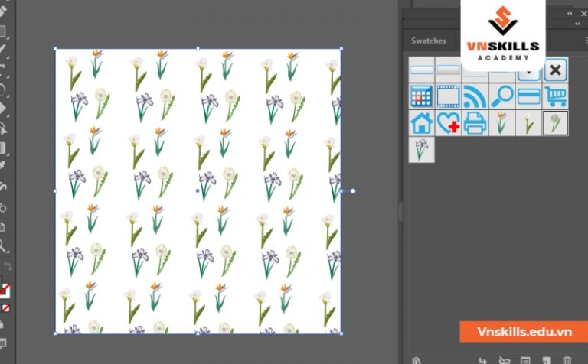The image size is (588, 364).
Task: Click the Fill box with red slash
Action: 5,291
